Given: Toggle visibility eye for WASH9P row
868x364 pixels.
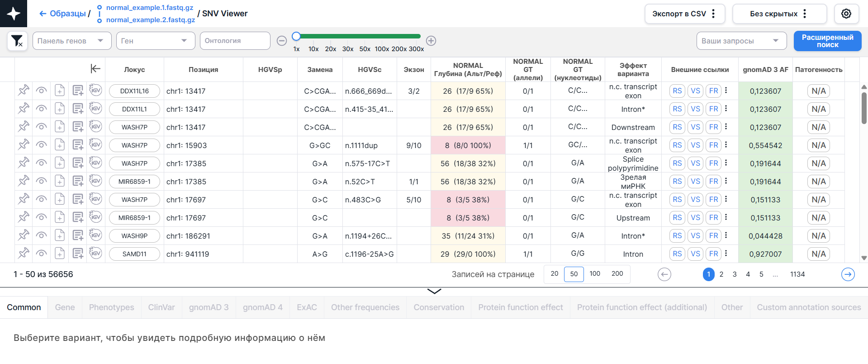Looking at the screenshot, I should pyautogui.click(x=42, y=235).
